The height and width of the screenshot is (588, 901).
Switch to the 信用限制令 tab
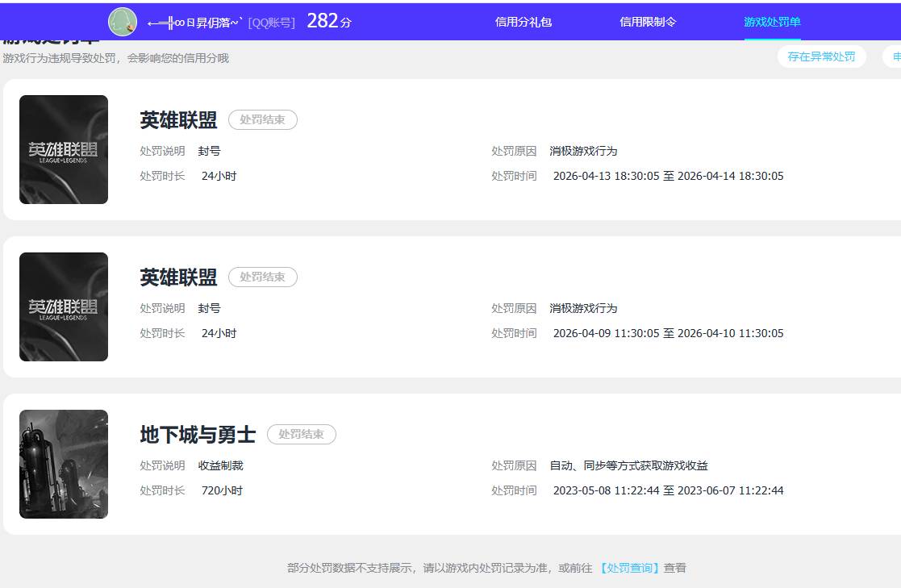click(x=648, y=22)
